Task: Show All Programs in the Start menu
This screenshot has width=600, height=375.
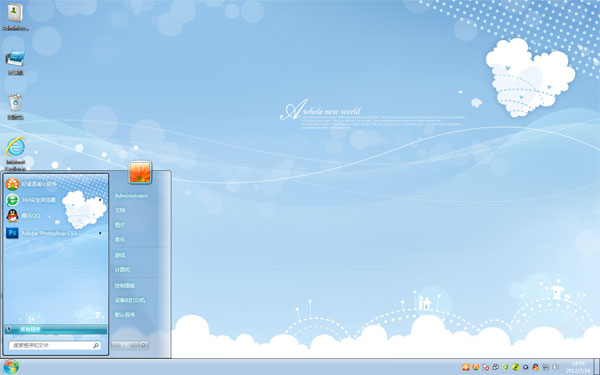Action: tap(56, 329)
